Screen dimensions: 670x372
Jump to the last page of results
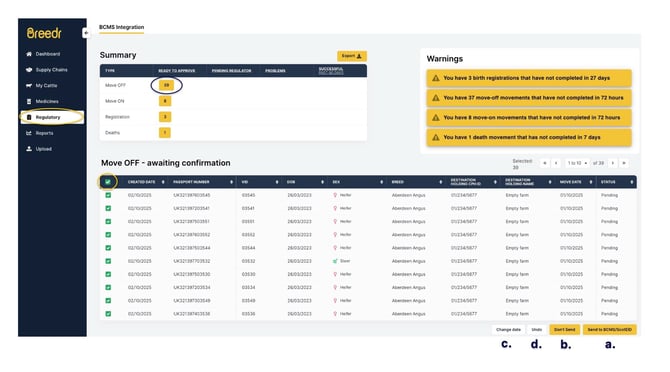(x=624, y=163)
